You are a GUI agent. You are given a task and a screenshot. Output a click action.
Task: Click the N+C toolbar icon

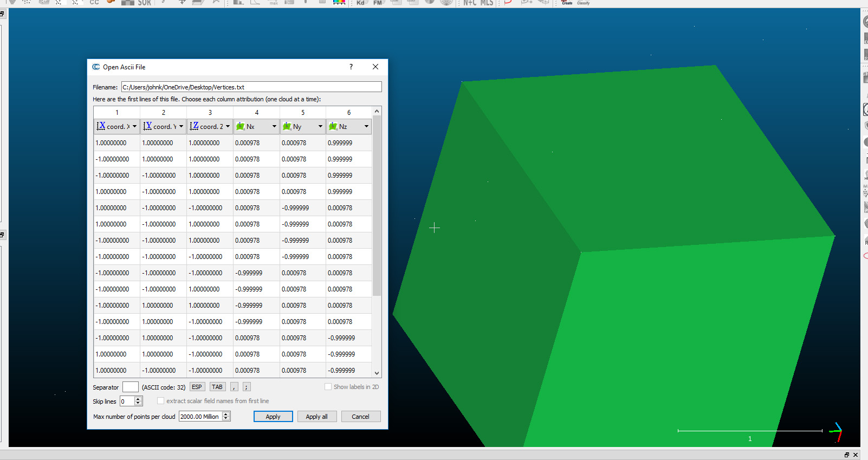(470, 3)
